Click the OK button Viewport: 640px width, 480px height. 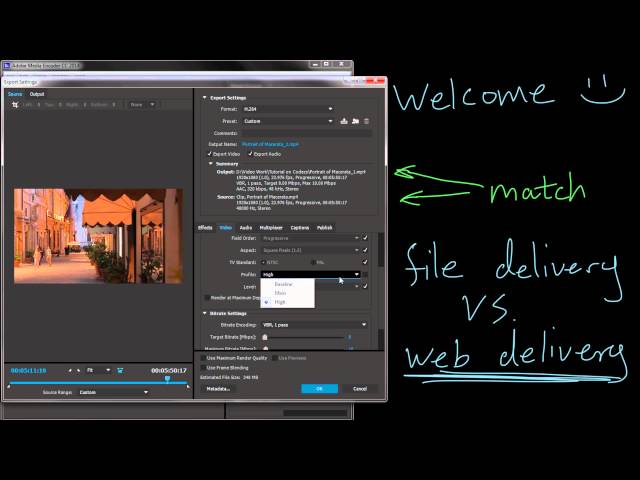pyautogui.click(x=320, y=389)
